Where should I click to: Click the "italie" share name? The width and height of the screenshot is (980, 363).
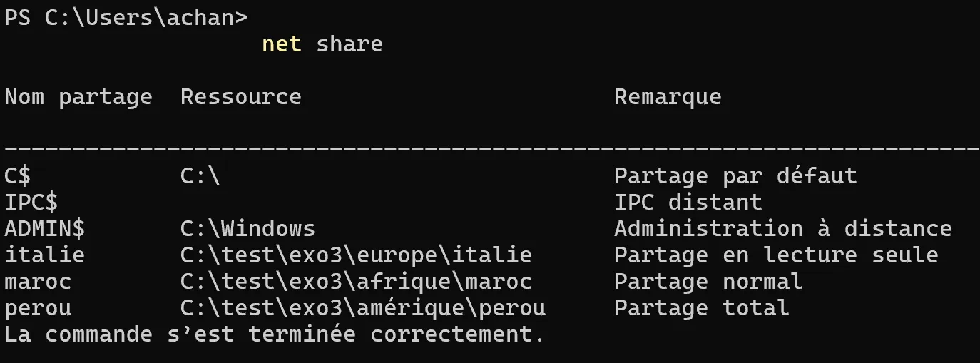pos(44,255)
